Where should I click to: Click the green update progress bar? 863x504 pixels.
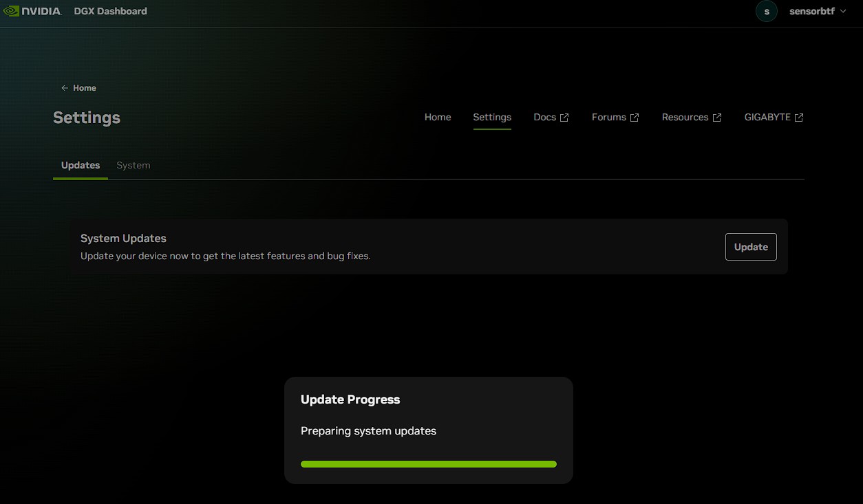click(428, 464)
